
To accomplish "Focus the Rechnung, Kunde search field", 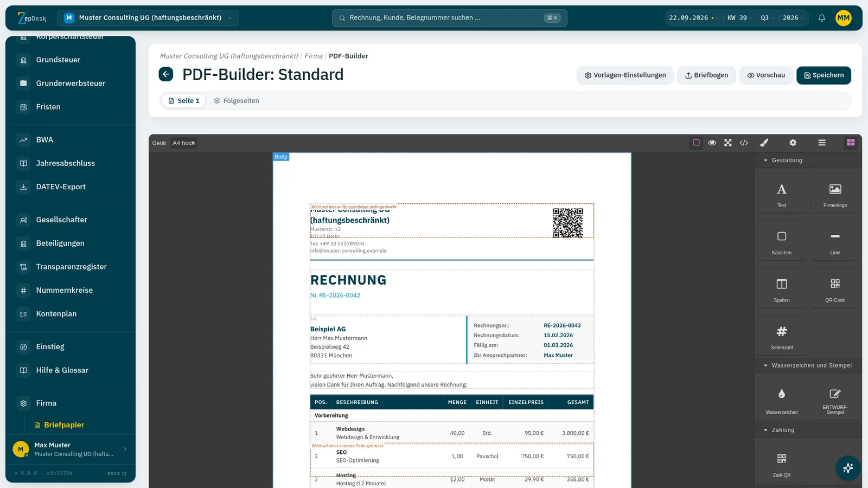I will 450,18.
